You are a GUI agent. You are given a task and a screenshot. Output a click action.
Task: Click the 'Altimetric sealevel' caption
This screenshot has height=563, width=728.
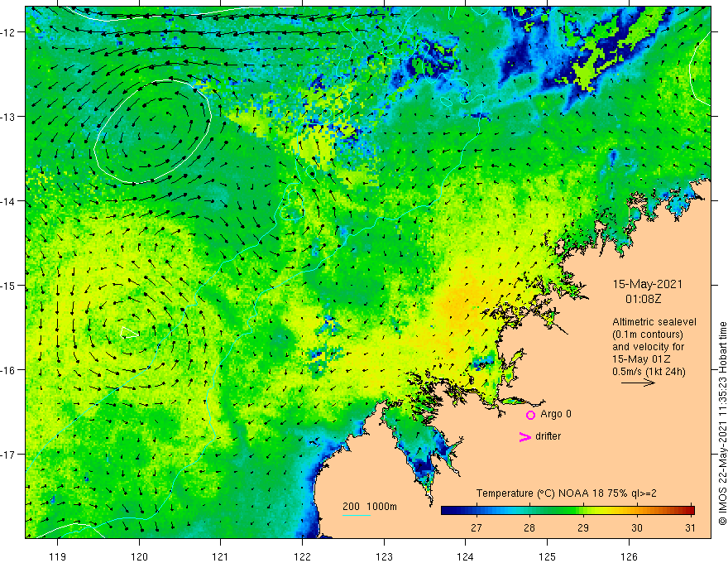(654, 322)
